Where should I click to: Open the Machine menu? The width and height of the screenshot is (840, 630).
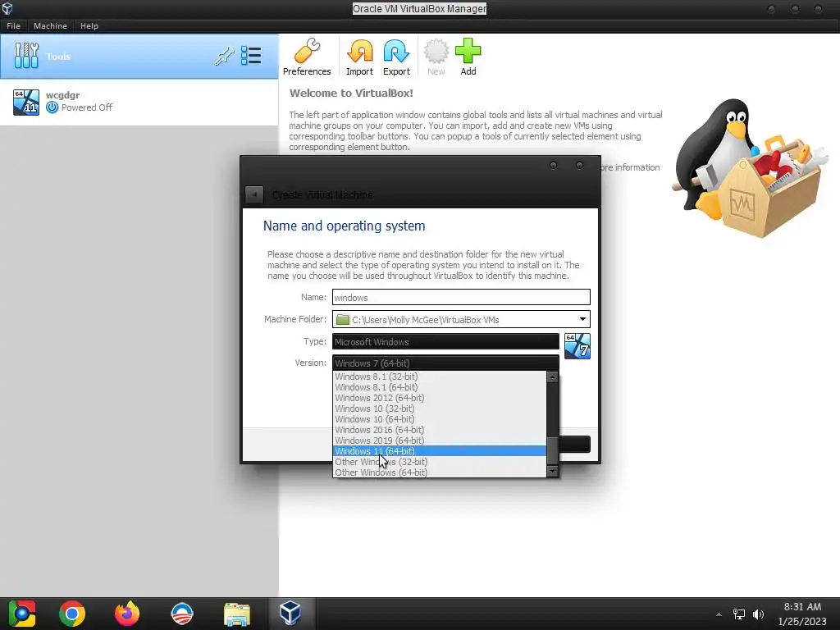point(50,25)
